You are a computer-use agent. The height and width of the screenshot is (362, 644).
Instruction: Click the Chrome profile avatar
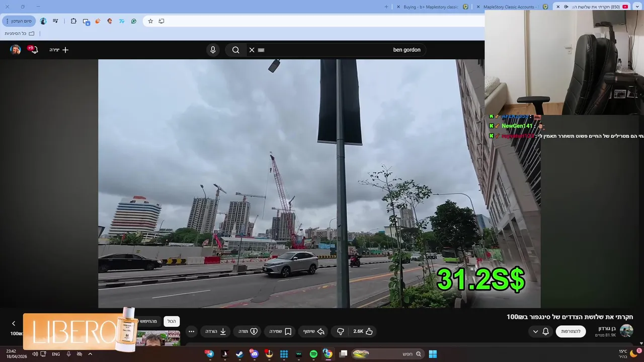(x=43, y=21)
